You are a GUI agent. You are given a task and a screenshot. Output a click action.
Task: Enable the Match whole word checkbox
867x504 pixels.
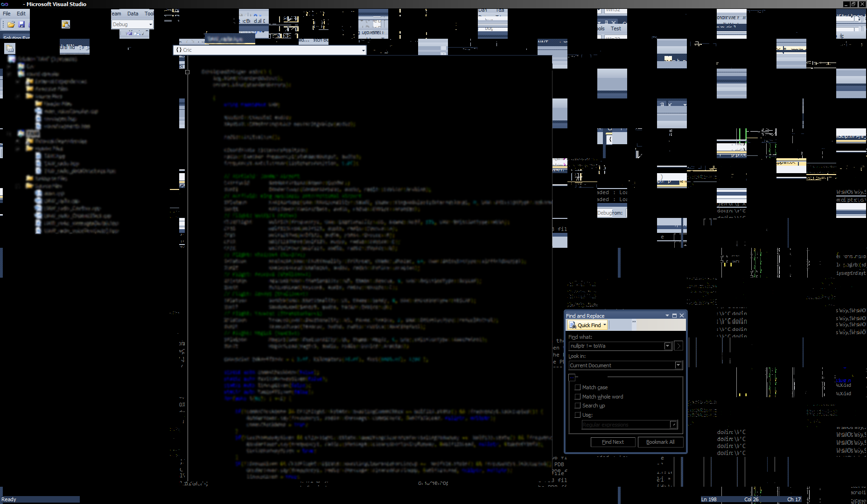578,397
